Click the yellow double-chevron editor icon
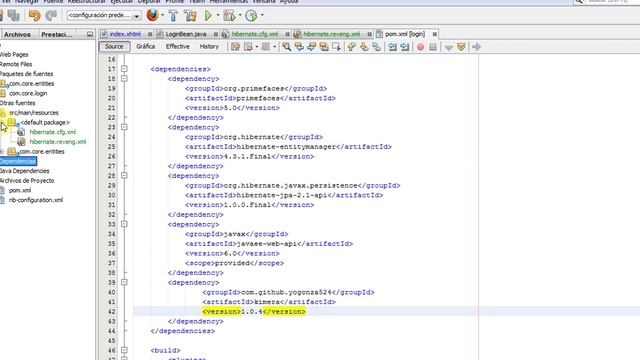This screenshot has height=360, width=640. pyautogui.click(x=461, y=47)
